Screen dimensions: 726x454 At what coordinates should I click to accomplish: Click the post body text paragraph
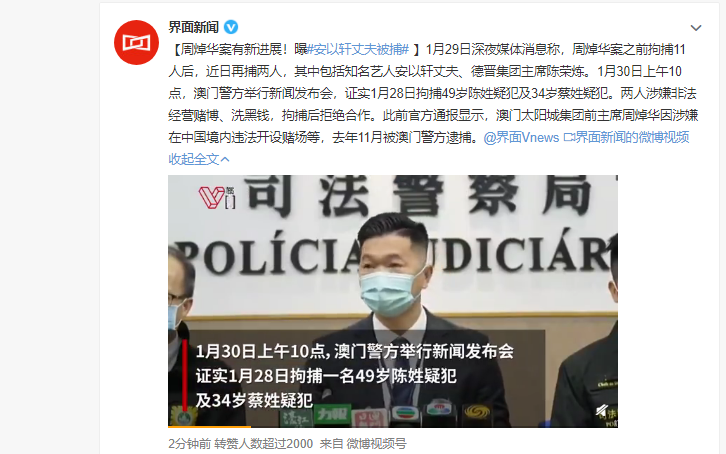click(x=433, y=93)
